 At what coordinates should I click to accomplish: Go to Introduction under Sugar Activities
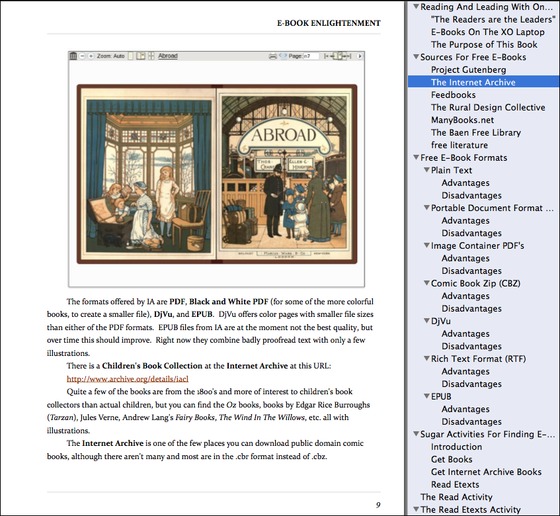(x=456, y=446)
